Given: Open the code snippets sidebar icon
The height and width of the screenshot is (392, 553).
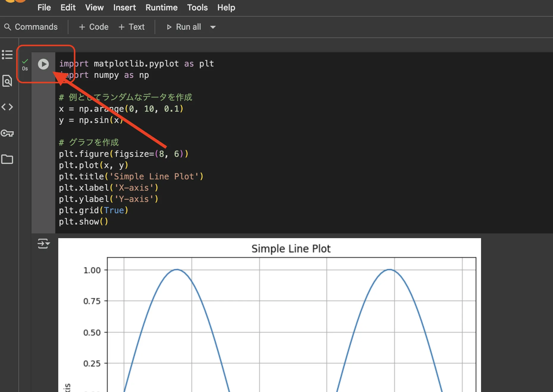Looking at the screenshot, I should tap(7, 107).
